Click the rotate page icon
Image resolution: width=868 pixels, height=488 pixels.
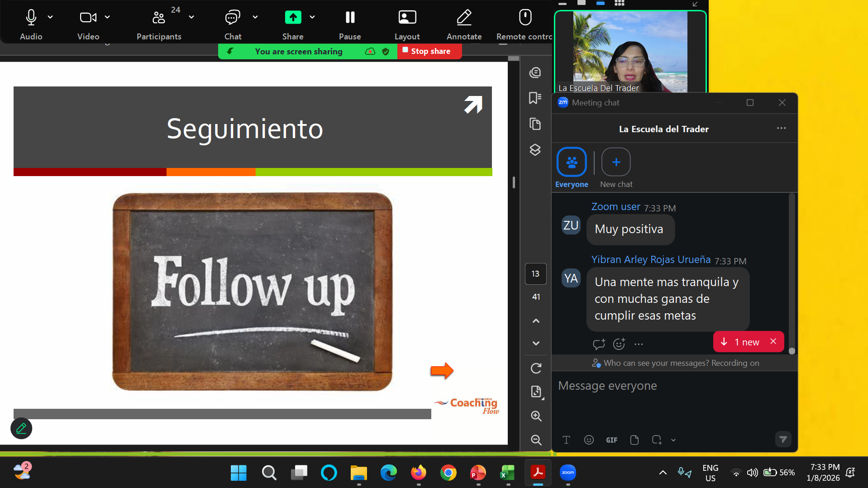pos(536,368)
